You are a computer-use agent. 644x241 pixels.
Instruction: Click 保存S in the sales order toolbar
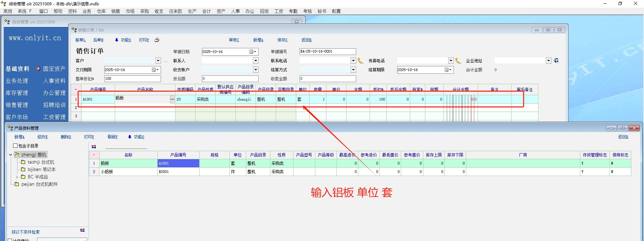click(x=282, y=40)
